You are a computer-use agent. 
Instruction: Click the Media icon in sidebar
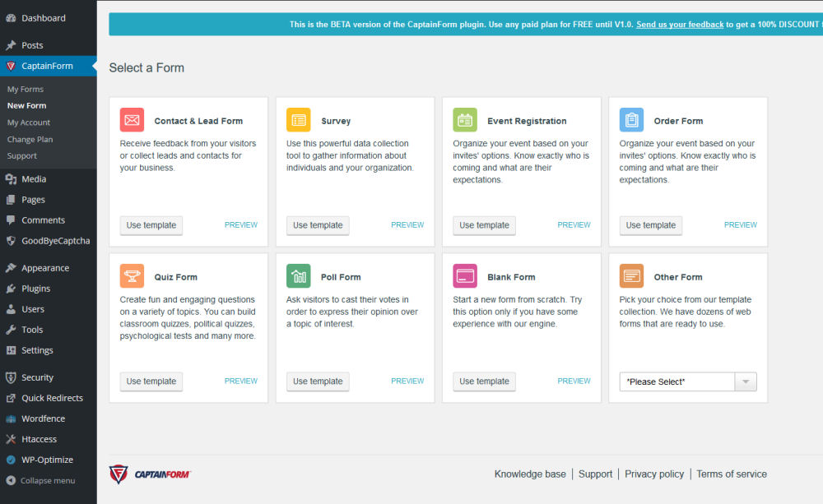[x=11, y=179]
